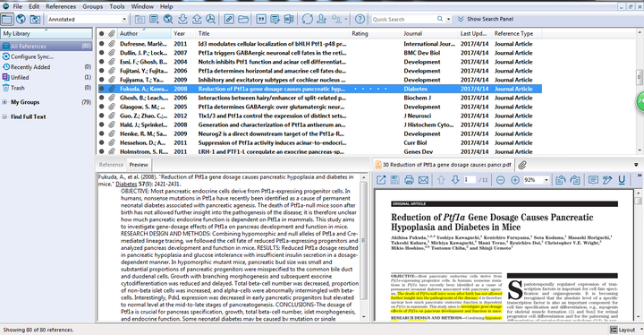Rotate PDF clockwise icon
Image resolution: width=644 pixels, height=335 pixels.
click(x=575, y=180)
